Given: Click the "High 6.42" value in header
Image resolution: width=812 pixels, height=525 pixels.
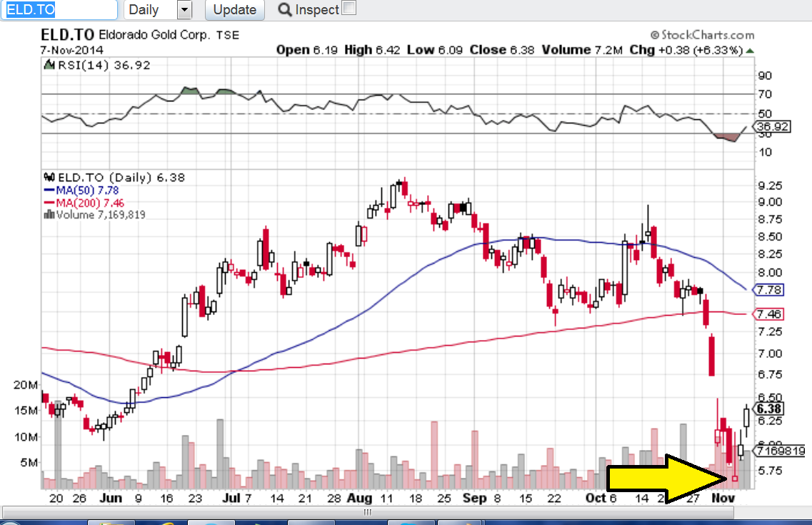Looking at the screenshot, I should tap(372, 50).
